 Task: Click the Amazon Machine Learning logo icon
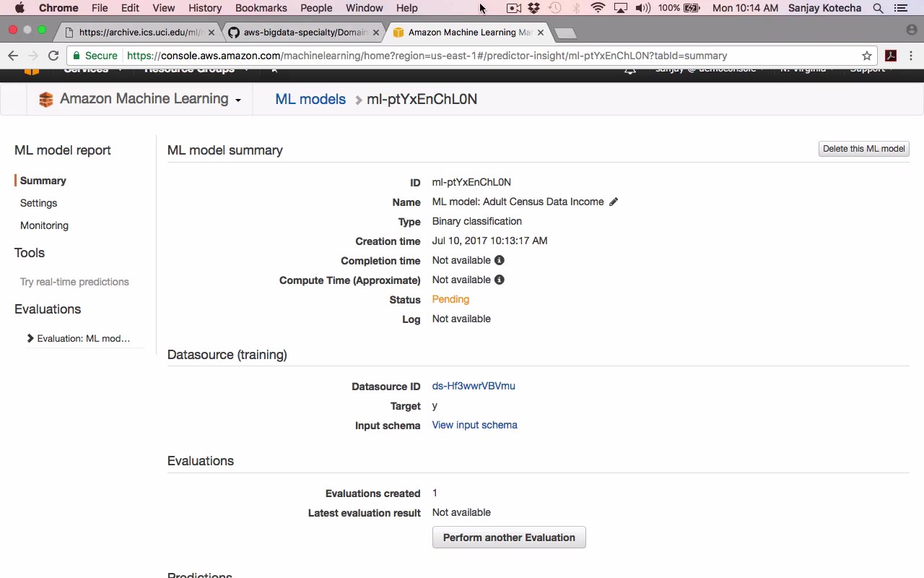(46, 100)
